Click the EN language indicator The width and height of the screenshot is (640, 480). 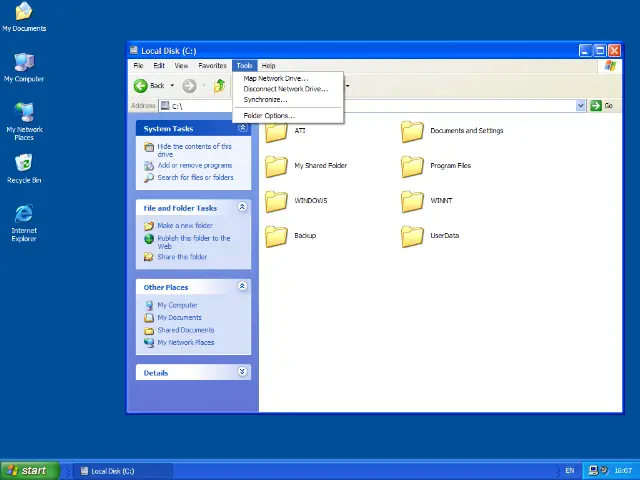pyautogui.click(x=570, y=471)
